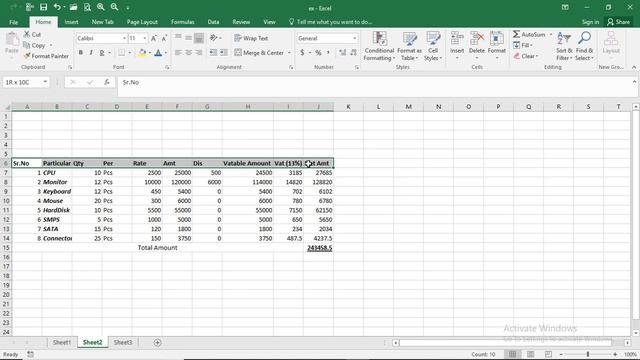
Task: Switch to the Page Layout tab
Action: tap(142, 22)
